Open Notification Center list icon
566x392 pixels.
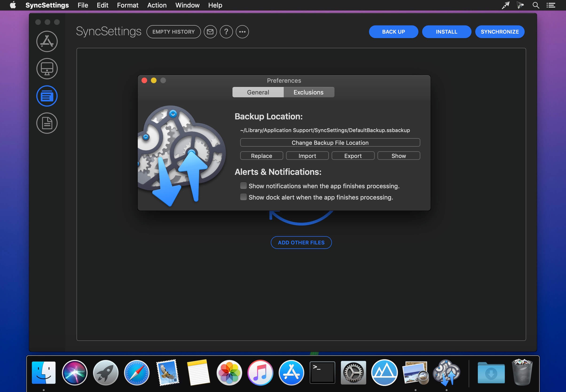(551, 5)
